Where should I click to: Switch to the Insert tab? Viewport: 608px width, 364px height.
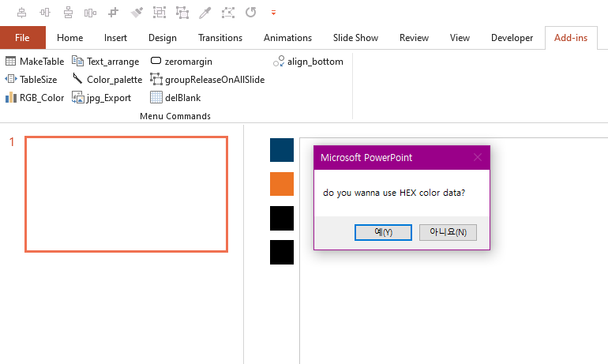click(115, 38)
